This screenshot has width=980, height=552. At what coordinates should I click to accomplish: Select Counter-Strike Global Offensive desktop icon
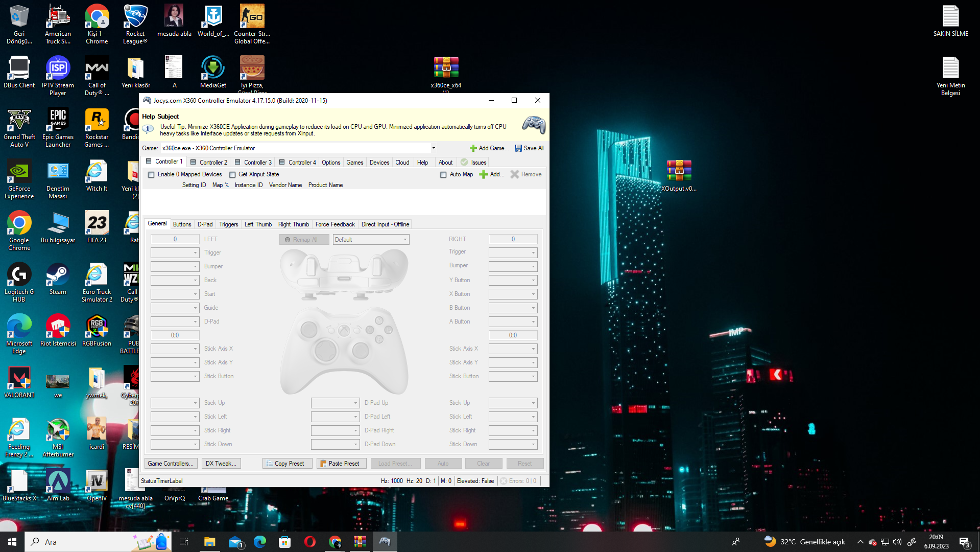coord(252,24)
